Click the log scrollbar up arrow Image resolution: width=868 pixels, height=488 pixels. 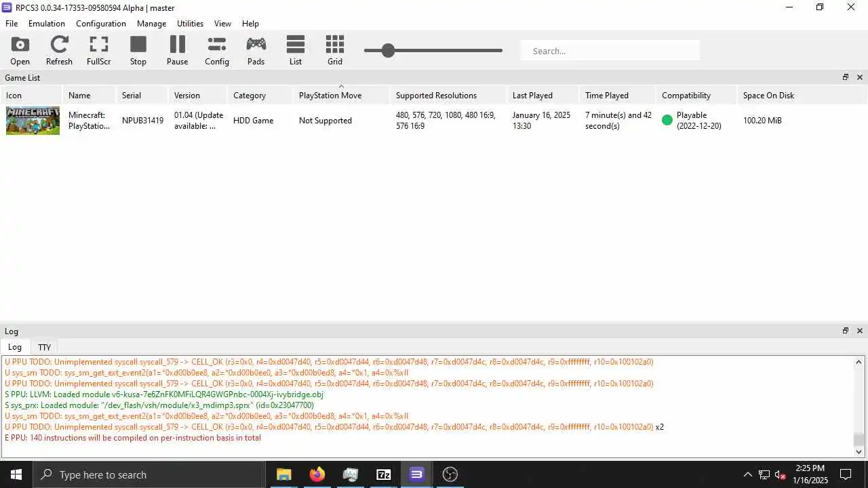[859, 363]
